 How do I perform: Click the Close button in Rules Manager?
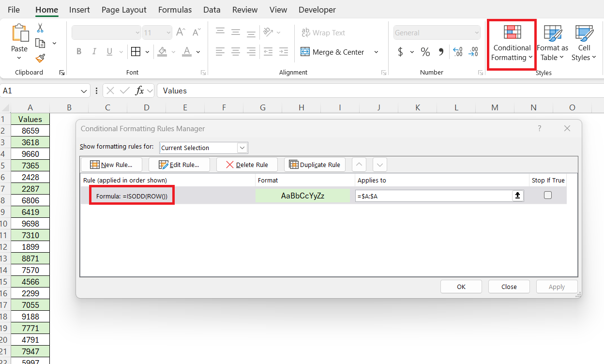(509, 287)
